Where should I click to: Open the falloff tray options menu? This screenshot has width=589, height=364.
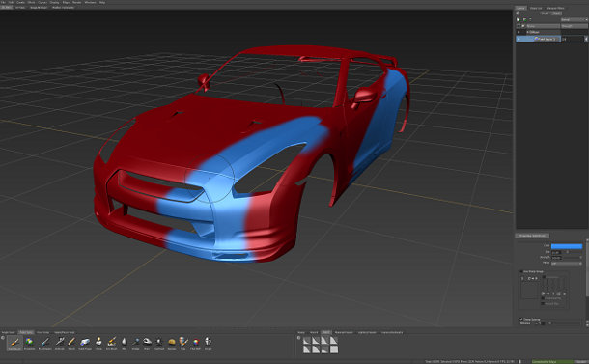pos(299,338)
